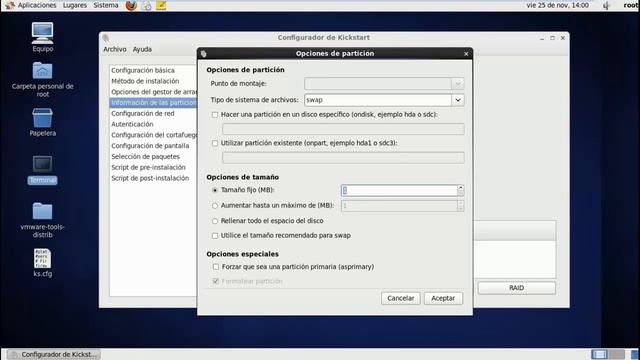This screenshot has width=640, height=360.
Task: Open the Aplicaciones menu
Action: (37, 5)
